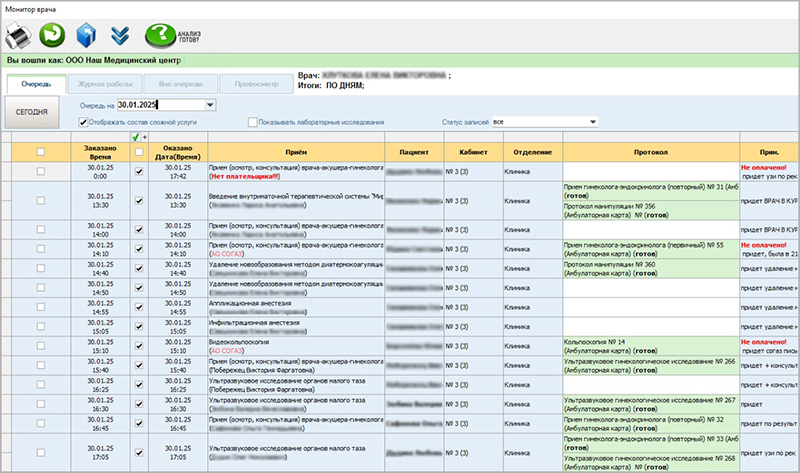Click the printer icon in toolbar
The image size is (800, 473).
pyautogui.click(x=20, y=36)
